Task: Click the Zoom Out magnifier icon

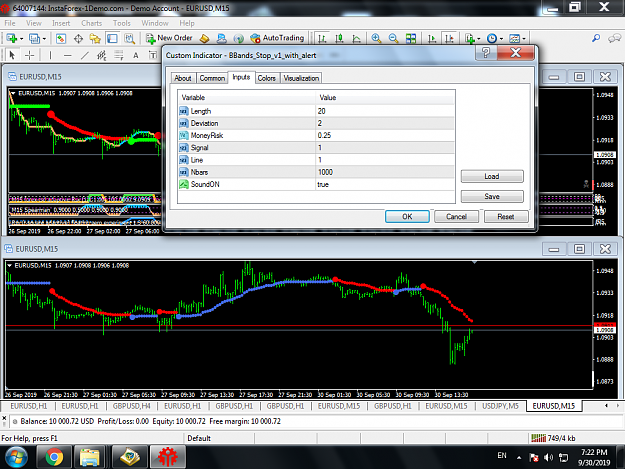Action: coord(393,38)
